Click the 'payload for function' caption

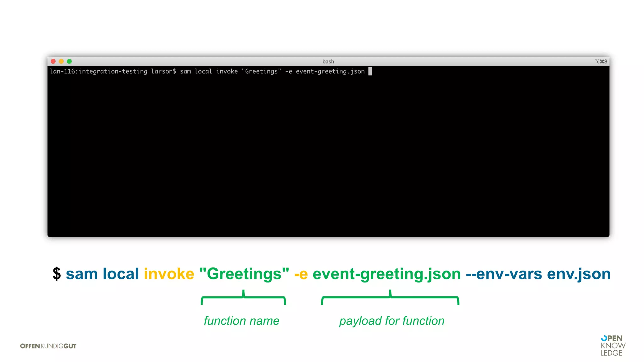(x=392, y=321)
